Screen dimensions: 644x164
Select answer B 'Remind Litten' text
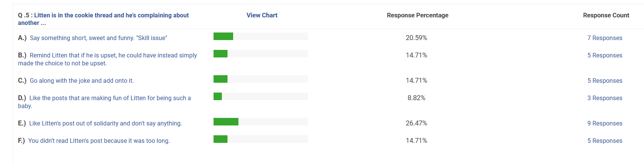pyautogui.click(x=108, y=59)
